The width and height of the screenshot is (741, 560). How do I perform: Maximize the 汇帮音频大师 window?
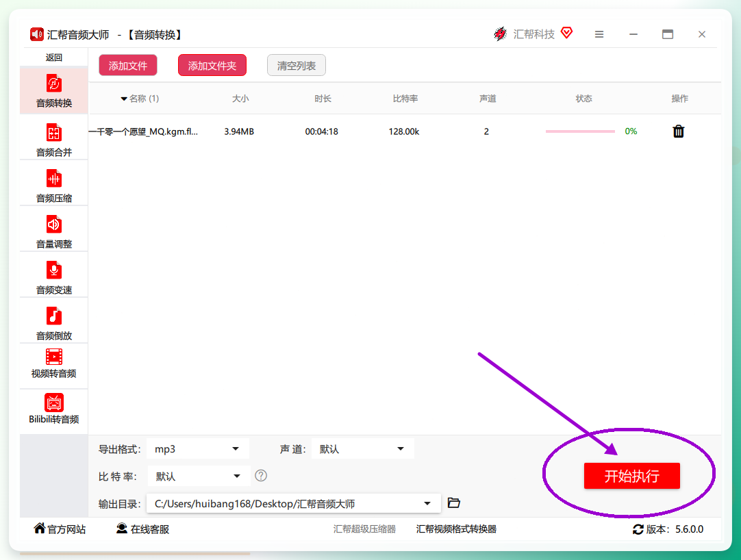[667, 34]
